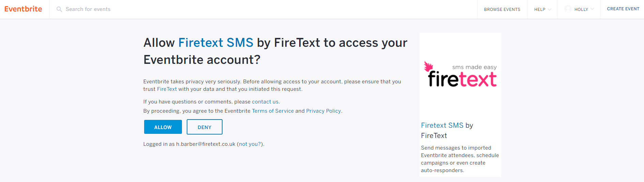The height and width of the screenshot is (182, 644).
Task: Open Browse Events in the header
Action: (502, 10)
